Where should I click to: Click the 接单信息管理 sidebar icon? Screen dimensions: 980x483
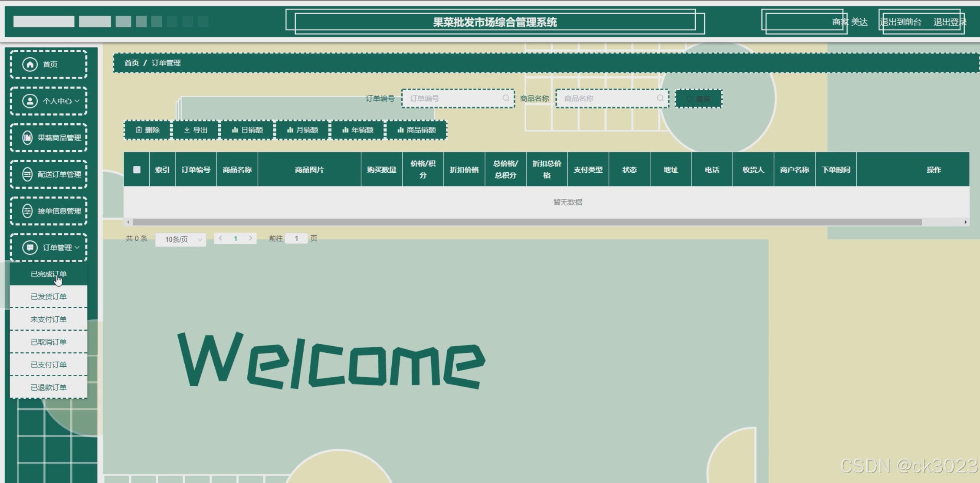(x=27, y=211)
